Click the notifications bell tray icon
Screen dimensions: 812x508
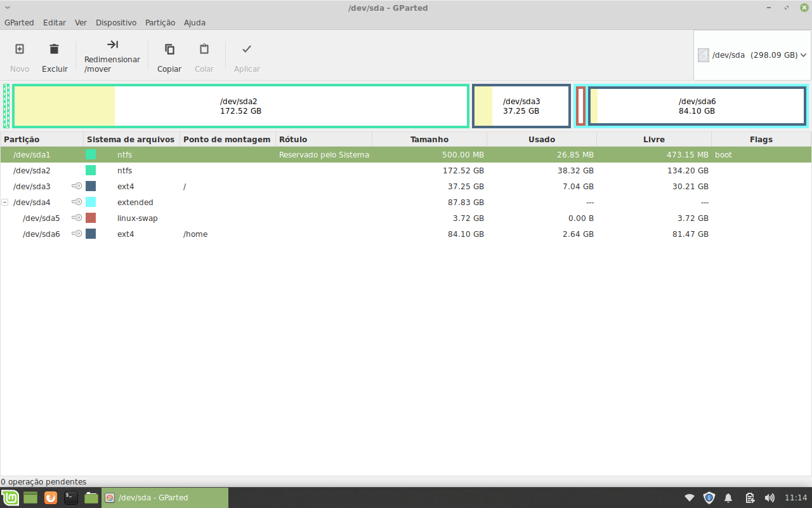point(729,498)
